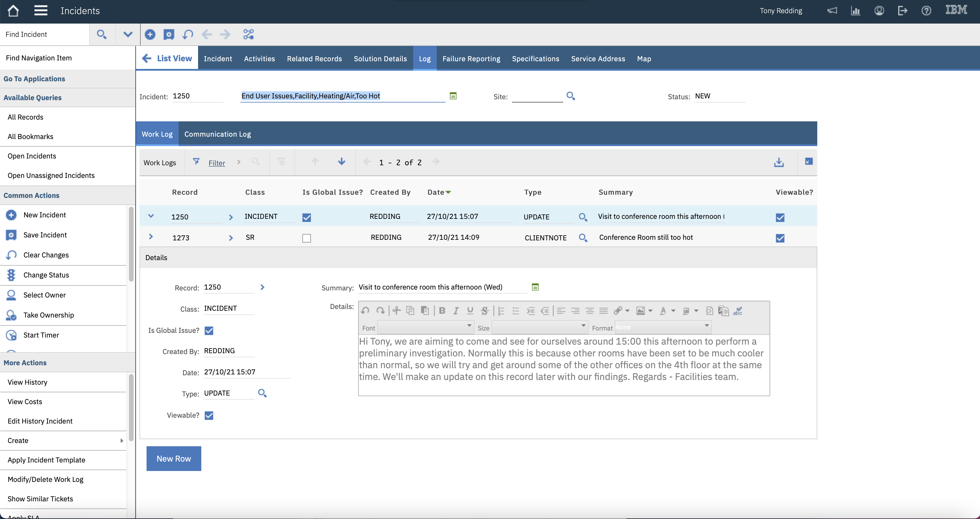Insert a numbered list in the Details editor
This screenshot has height=519, width=980.
501,311
